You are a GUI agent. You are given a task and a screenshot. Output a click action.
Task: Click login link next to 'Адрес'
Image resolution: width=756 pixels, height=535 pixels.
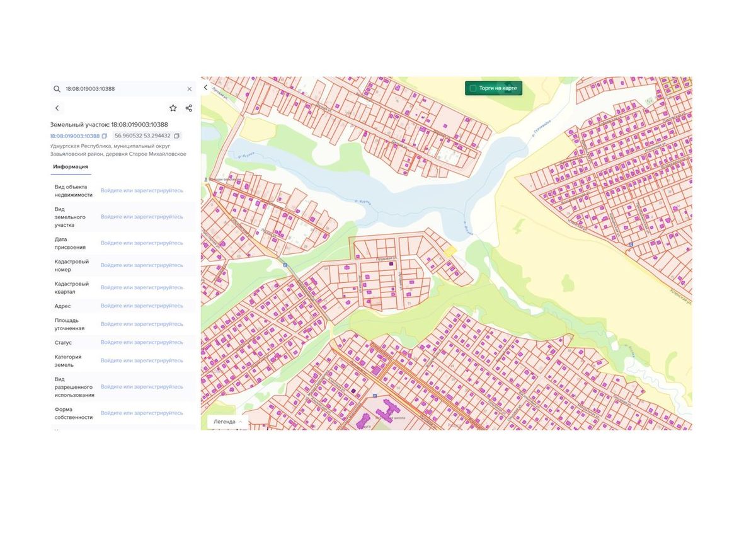click(x=142, y=306)
